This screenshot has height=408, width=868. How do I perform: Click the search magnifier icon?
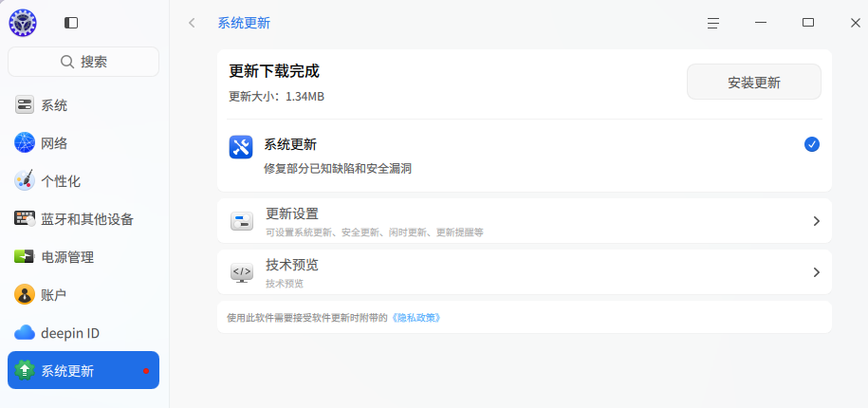pyautogui.click(x=67, y=62)
